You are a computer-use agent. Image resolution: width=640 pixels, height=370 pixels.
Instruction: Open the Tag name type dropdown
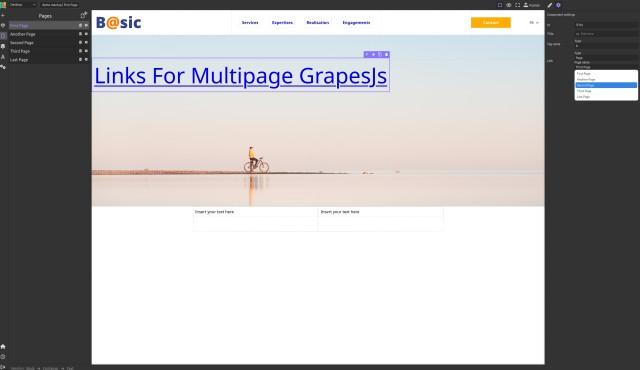pyautogui.click(x=606, y=46)
